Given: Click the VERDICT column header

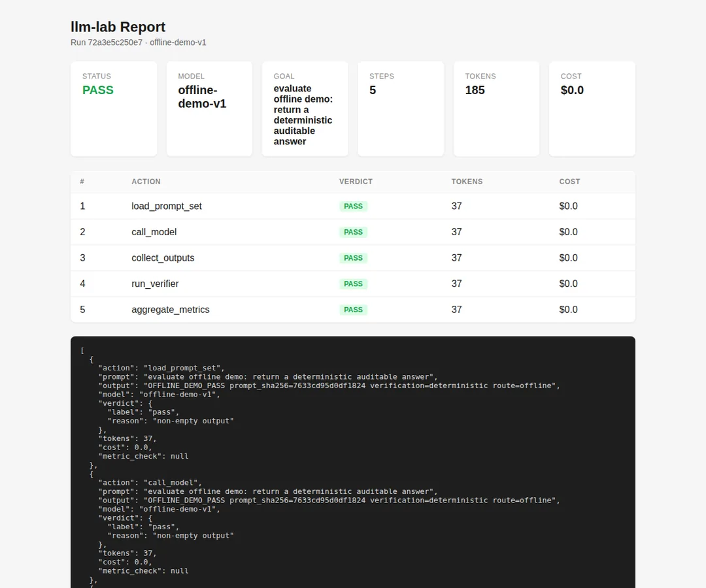Looking at the screenshot, I should [356, 182].
